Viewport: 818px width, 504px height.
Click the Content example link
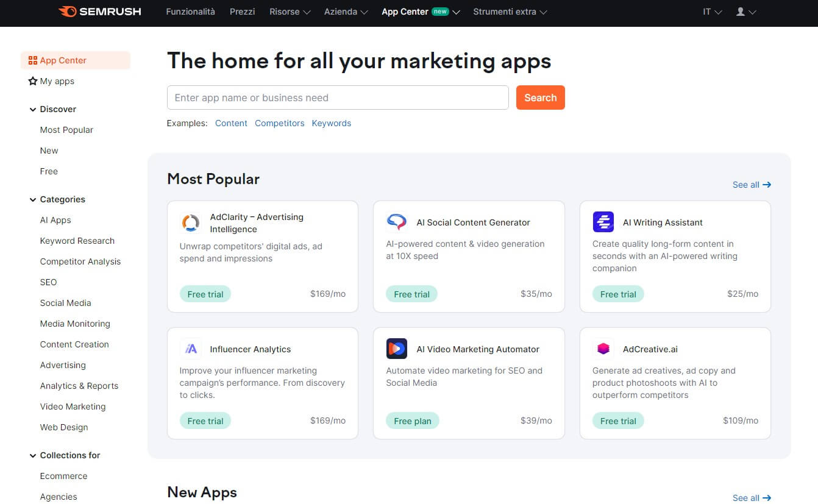pos(231,123)
